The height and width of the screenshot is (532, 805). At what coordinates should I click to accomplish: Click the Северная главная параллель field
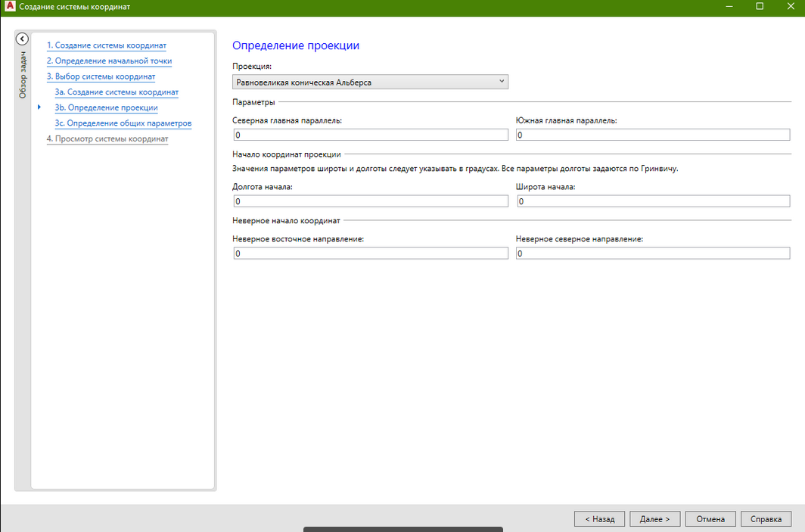click(371, 135)
